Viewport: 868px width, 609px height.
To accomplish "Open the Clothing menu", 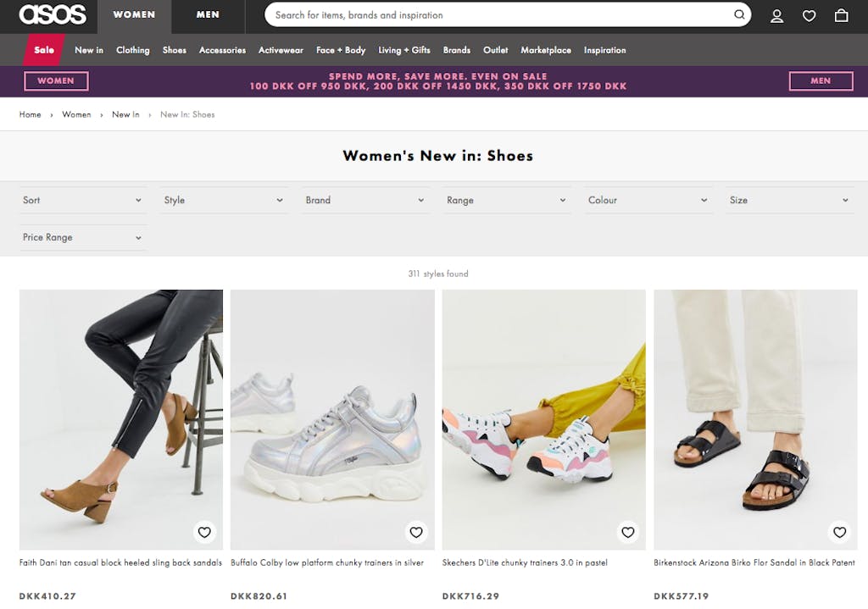I will click(x=133, y=50).
